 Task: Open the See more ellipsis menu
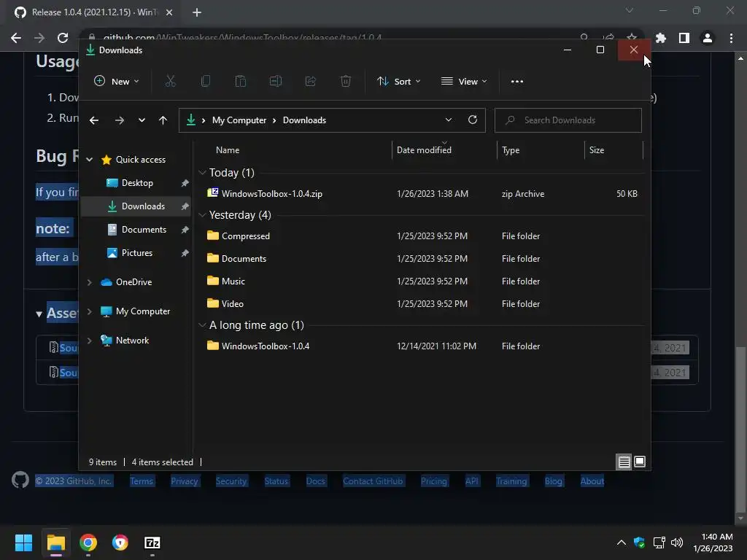[517, 82]
